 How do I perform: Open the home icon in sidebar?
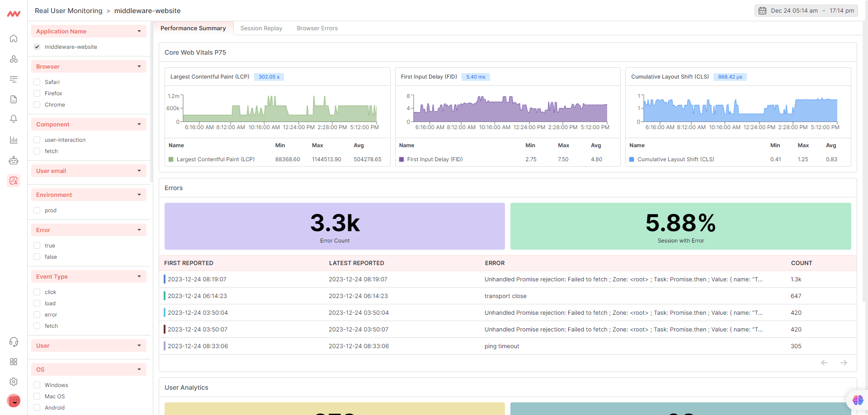tap(14, 38)
